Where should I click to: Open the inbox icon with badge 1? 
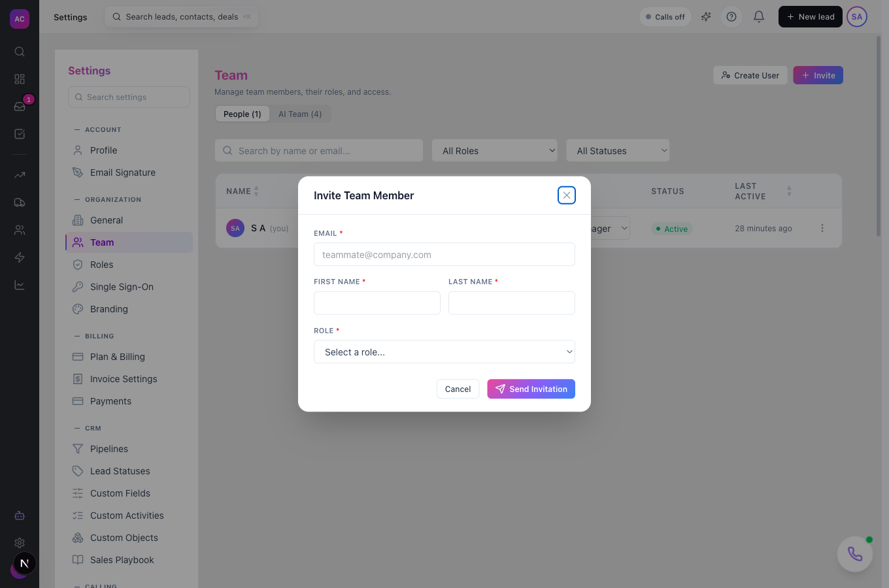point(20,106)
